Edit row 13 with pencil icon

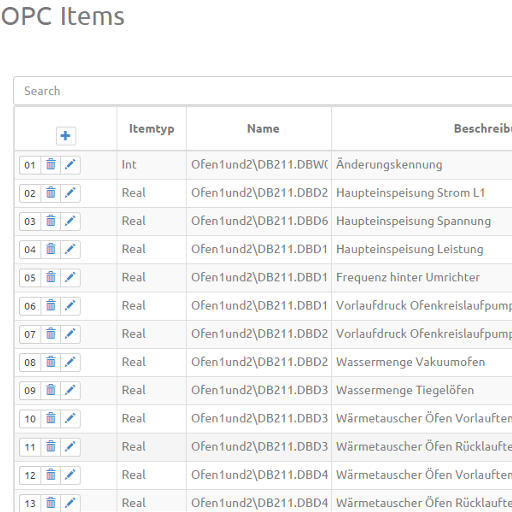pos(70,503)
